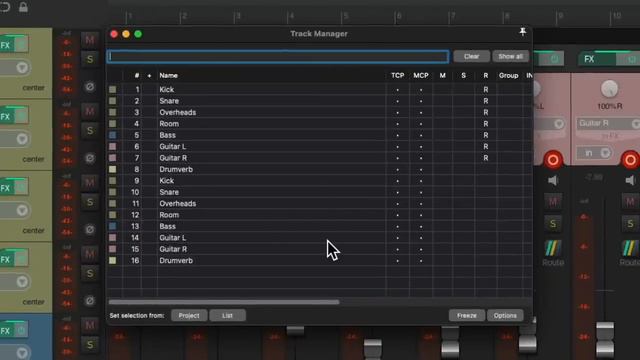Select the Guitar L row numbered 14

(x=319, y=238)
